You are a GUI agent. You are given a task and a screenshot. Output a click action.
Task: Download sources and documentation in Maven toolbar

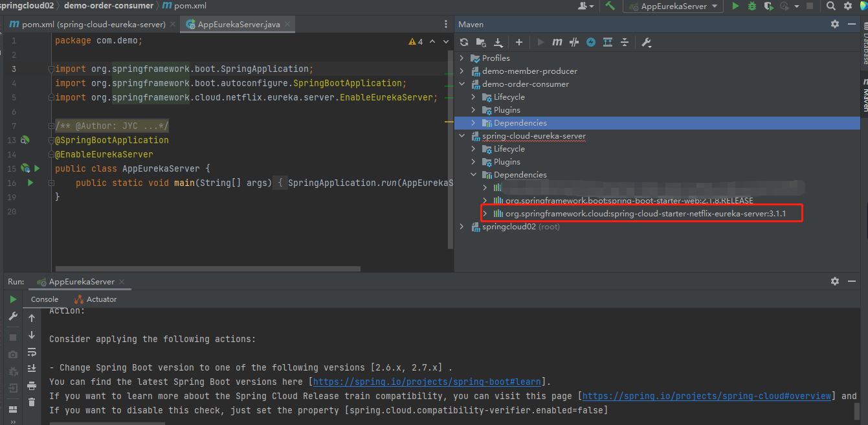click(498, 42)
